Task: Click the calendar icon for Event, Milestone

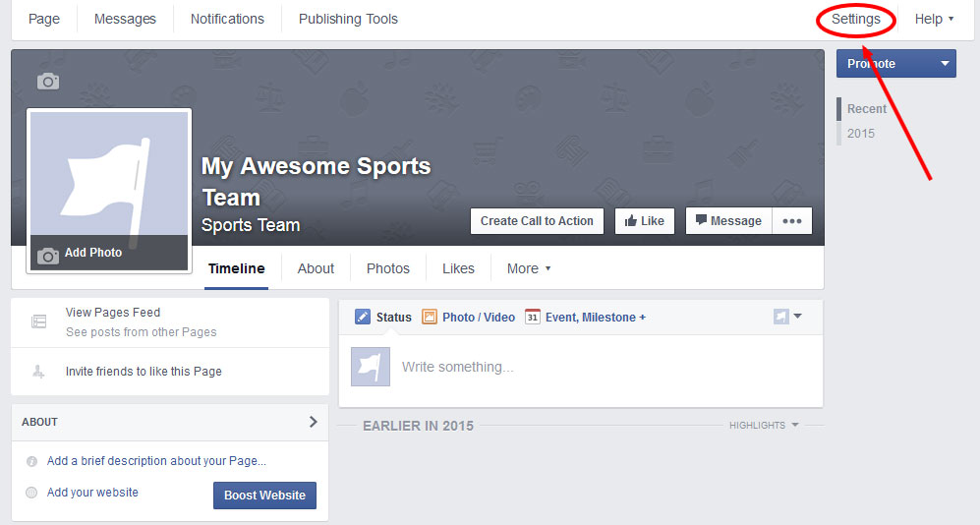Action: [533, 317]
